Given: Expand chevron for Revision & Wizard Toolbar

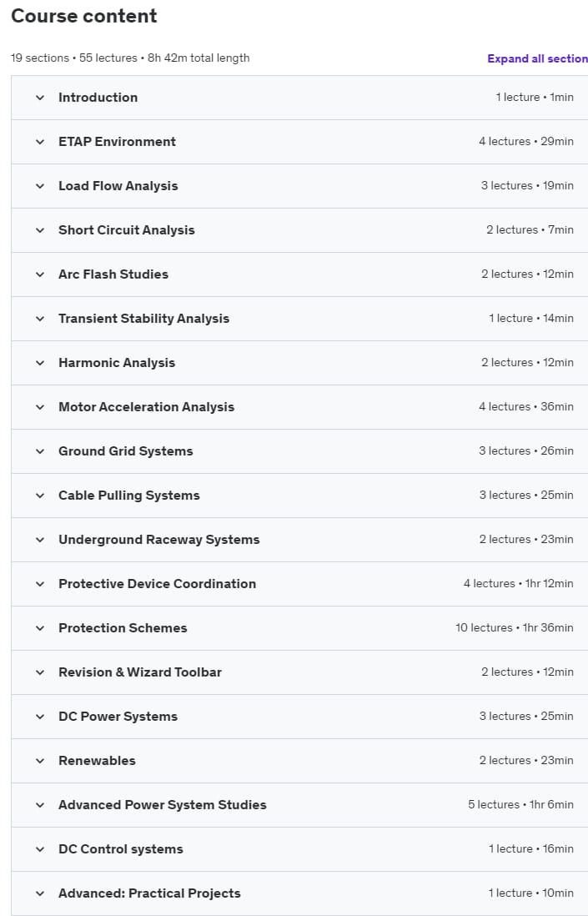Looking at the screenshot, I should [40, 672].
